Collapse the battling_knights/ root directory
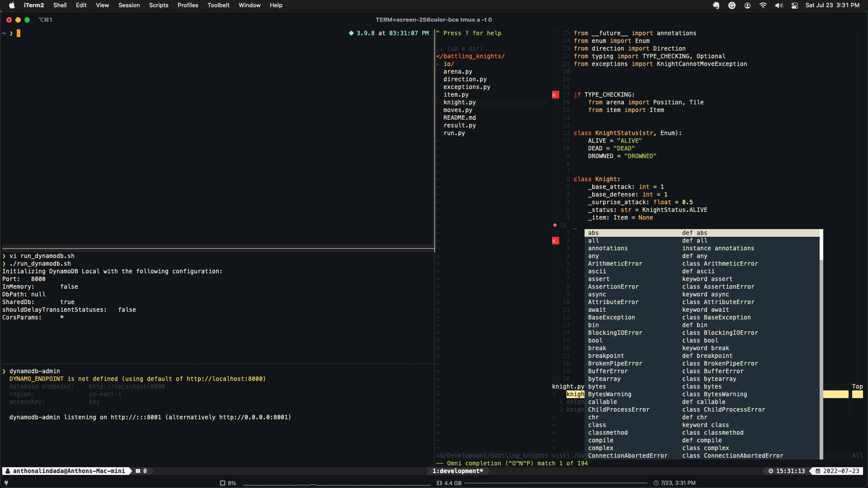 click(471, 56)
